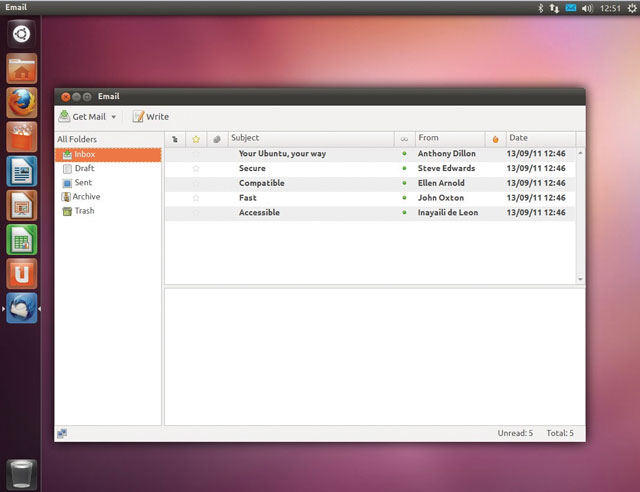
Task: Close the Email window
Action: click(65, 97)
